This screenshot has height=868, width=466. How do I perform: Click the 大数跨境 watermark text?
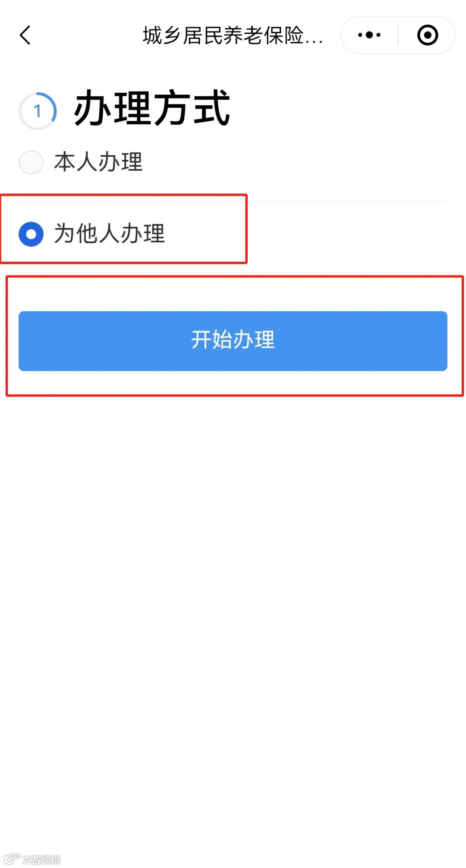pyautogui.click(x=41, y=859)
